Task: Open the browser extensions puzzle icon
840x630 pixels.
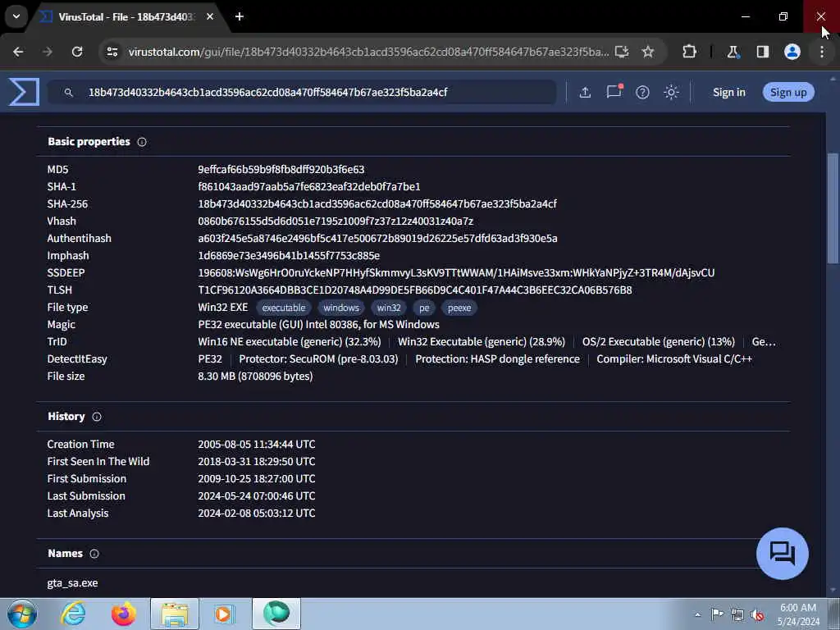Action: pos(689,52)
